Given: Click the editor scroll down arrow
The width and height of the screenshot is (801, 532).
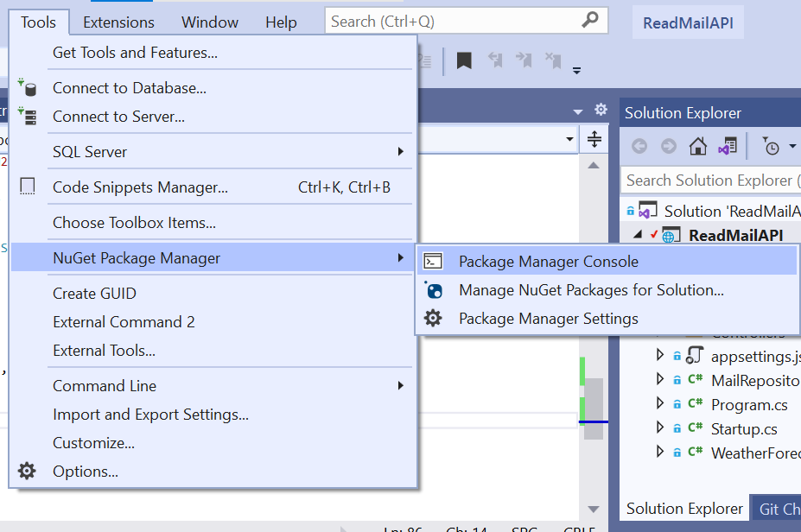Looking at the screenshot, I should (594, 509).
